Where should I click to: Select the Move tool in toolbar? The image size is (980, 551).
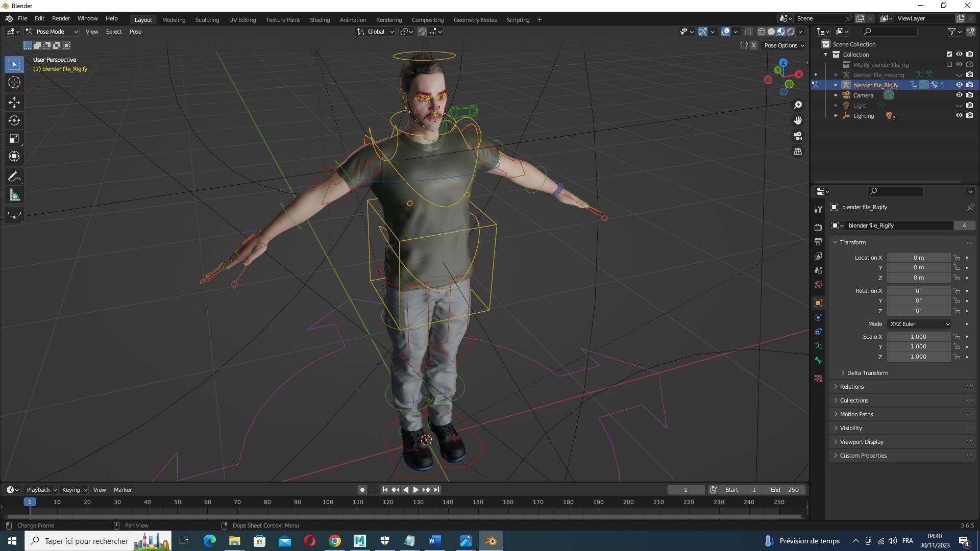point(14,103)
